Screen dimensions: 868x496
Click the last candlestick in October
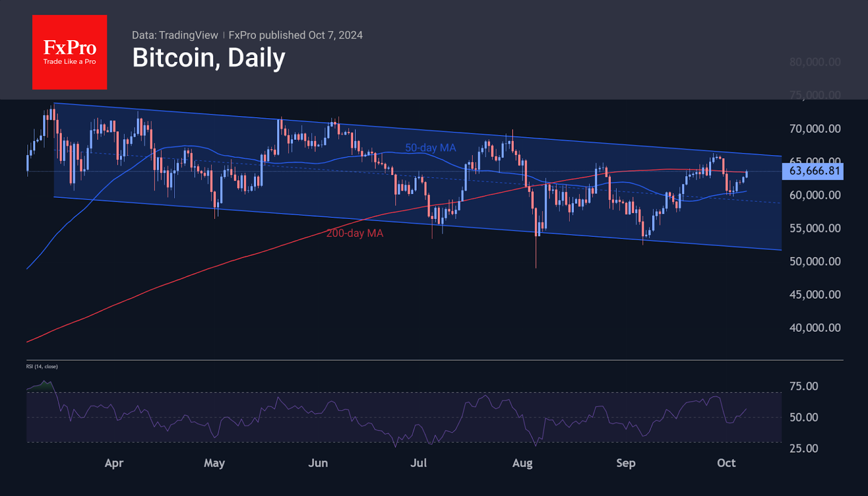pos(746,173)
